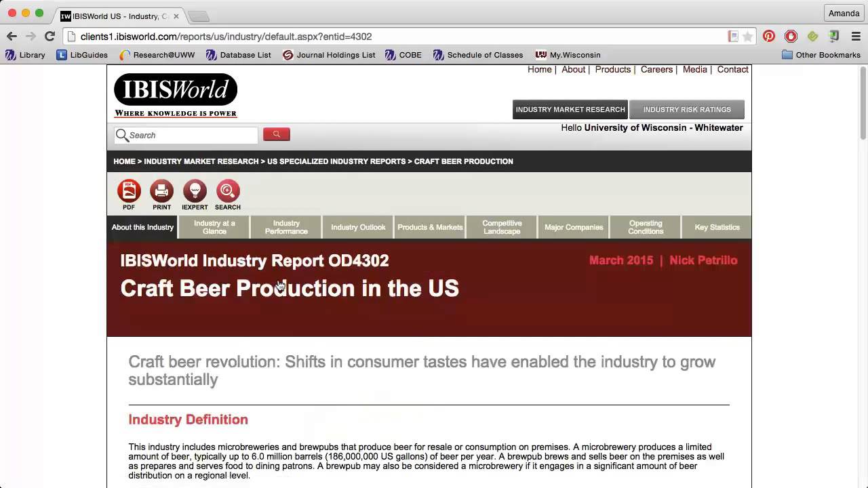Open the My.Wisconsin bookmark
868x488 pixels.
568,55
